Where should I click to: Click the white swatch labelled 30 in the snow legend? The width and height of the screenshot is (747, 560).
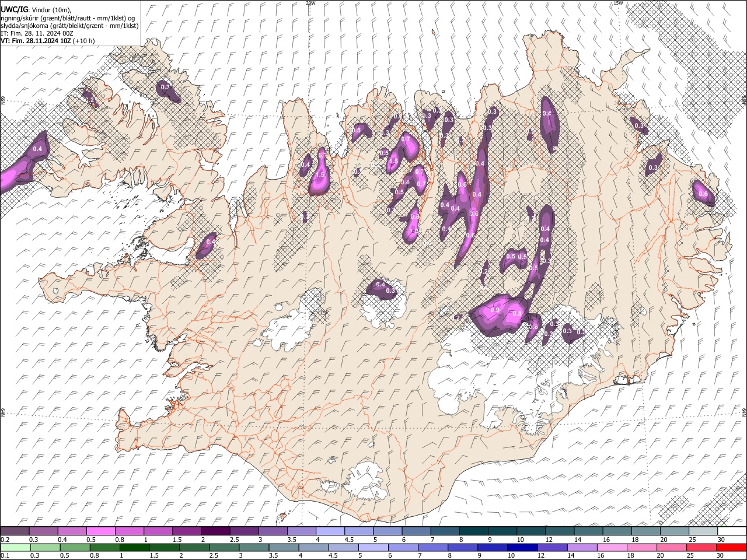pos(732,531)
